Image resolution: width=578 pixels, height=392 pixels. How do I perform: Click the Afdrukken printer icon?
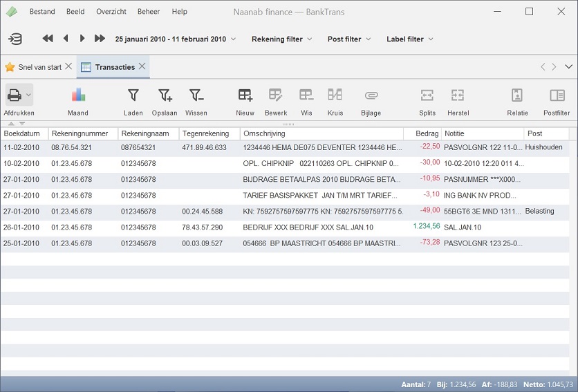(14, 95)
